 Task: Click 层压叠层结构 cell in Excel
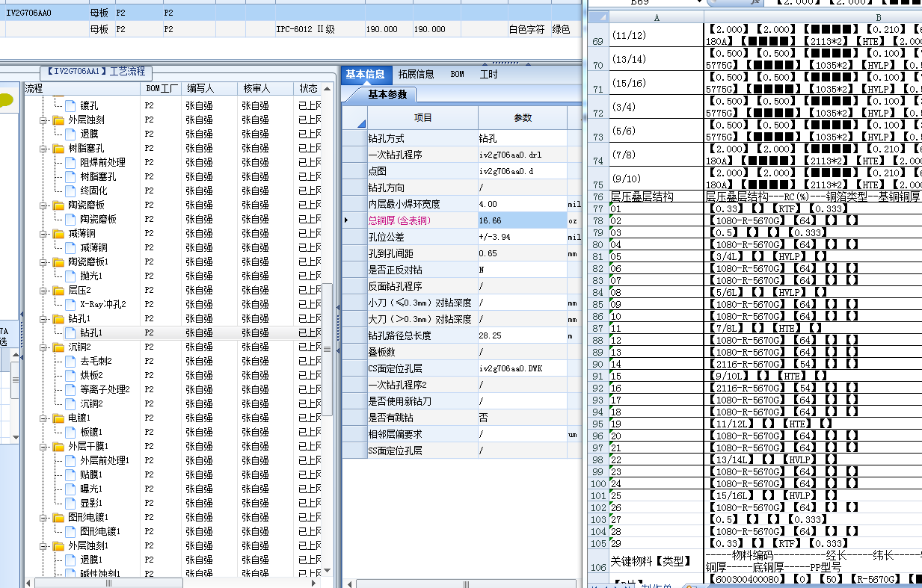click(657, 196)
